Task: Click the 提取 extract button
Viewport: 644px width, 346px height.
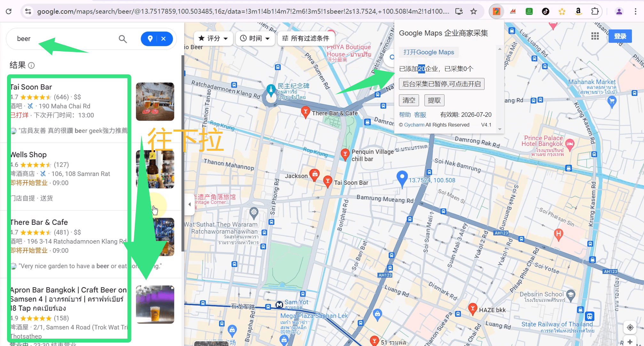Action: [434, 100]
